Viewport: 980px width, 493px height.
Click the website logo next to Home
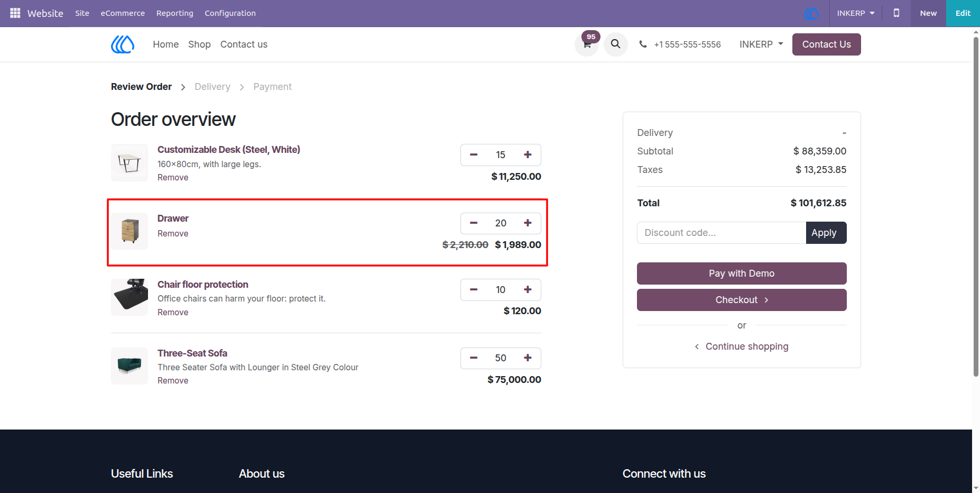(x=123, y=44)
